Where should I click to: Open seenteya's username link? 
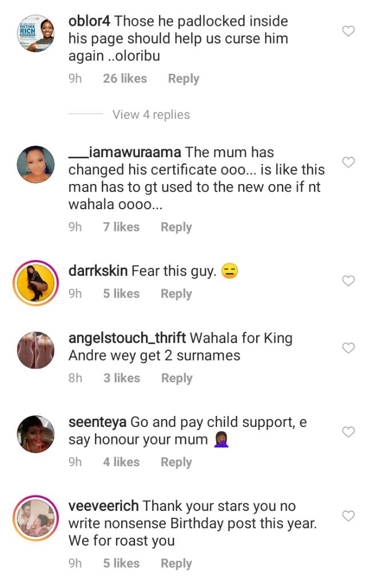(98, 422)
